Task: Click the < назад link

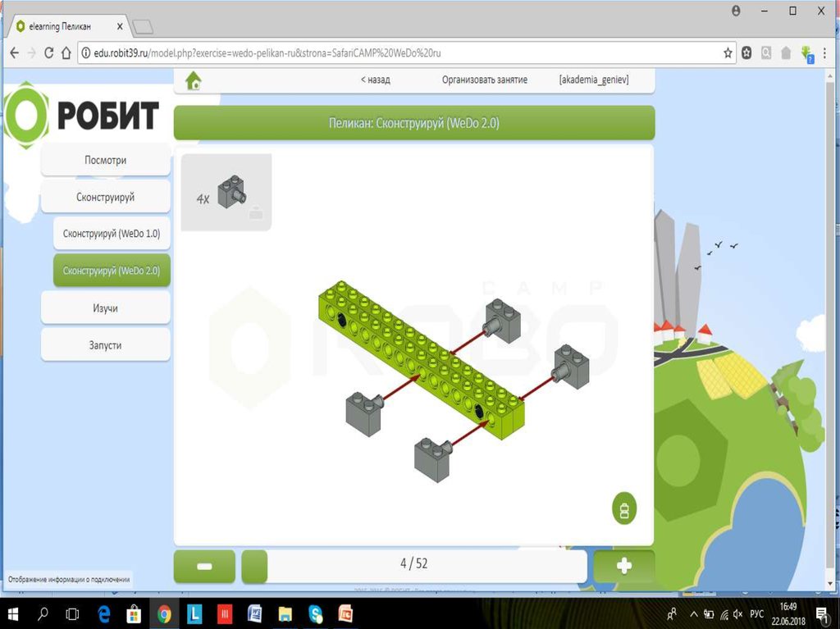Action: coord(375,80)
